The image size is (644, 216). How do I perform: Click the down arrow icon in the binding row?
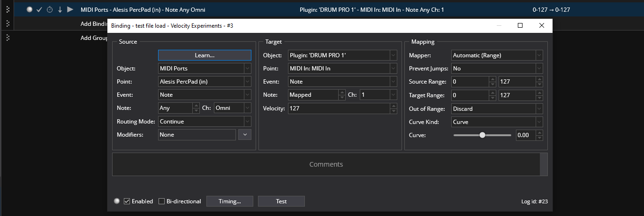point(60,9)
